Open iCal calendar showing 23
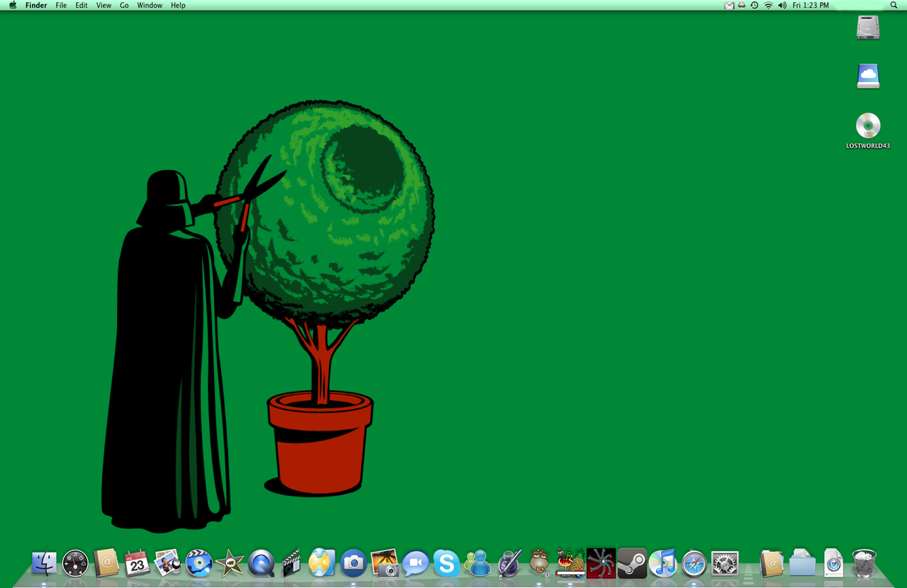 [137, 563]
